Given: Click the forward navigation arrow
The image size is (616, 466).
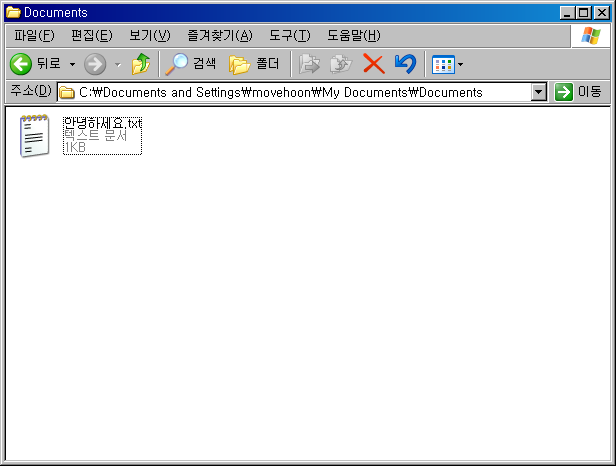Looking at the screenshot, I should pos(95,64).
